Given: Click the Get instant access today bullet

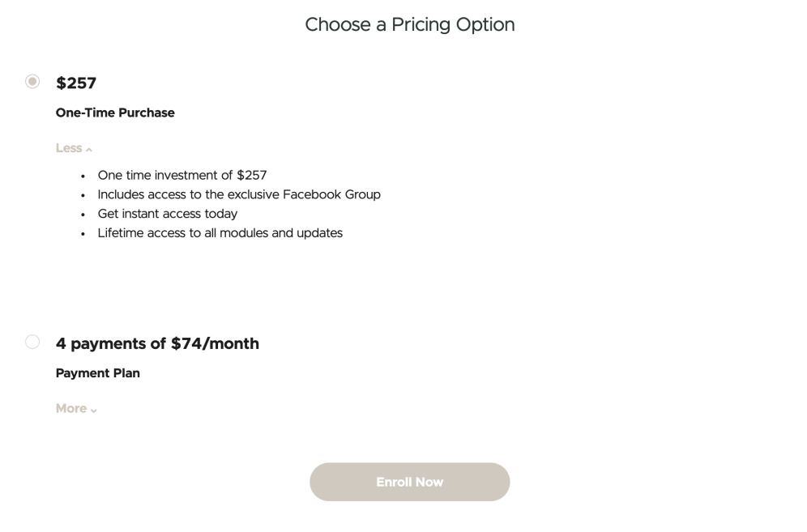Looking at the screenshot, I should pyautogui.click(x=167, y=214).
